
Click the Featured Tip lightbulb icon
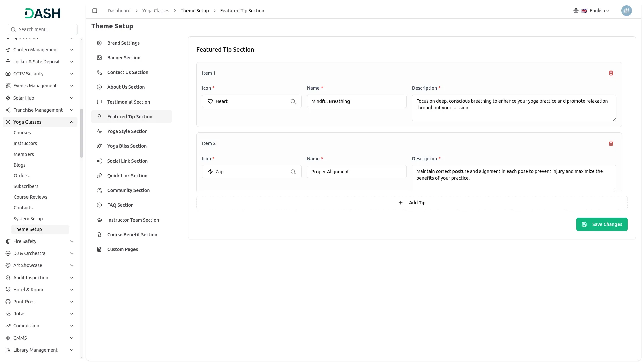[x=99, y=117]
